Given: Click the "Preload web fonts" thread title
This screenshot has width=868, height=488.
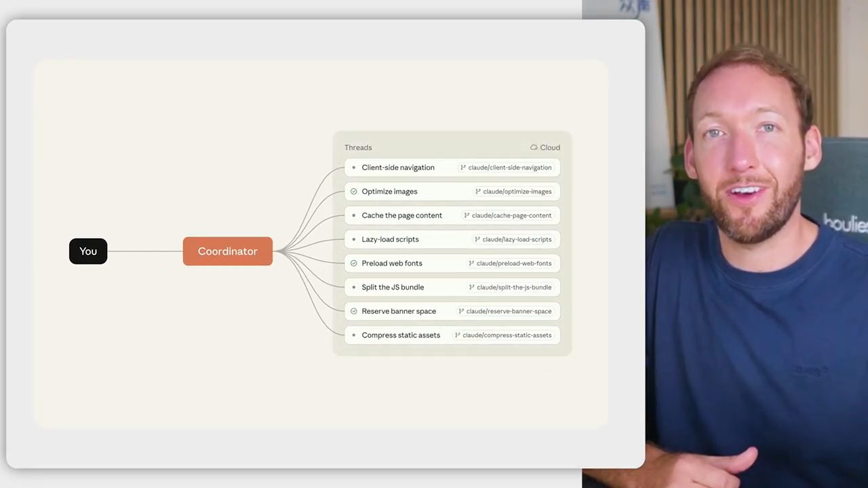Looking at the screenshot, I should point(392,263).
